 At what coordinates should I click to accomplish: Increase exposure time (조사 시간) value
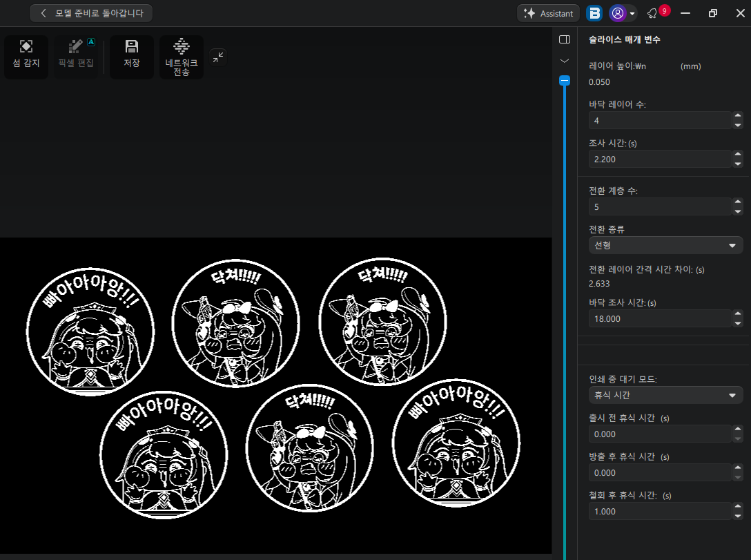pos(738,154)
